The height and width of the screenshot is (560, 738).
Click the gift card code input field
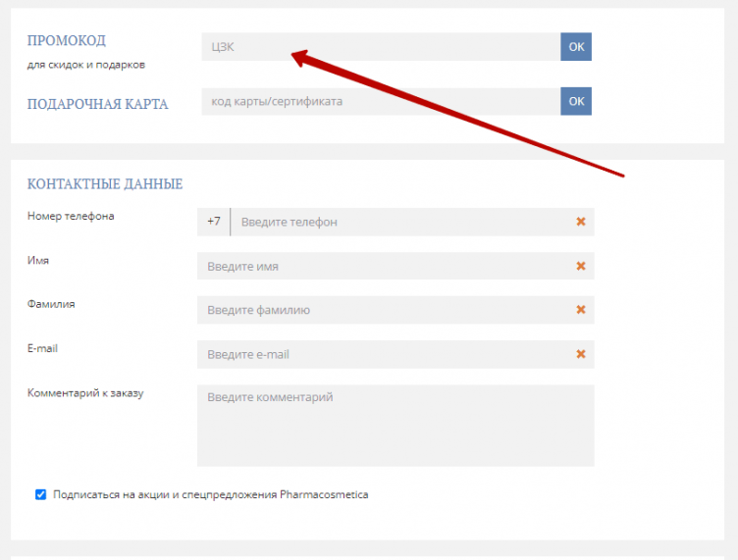coord(380,101)
